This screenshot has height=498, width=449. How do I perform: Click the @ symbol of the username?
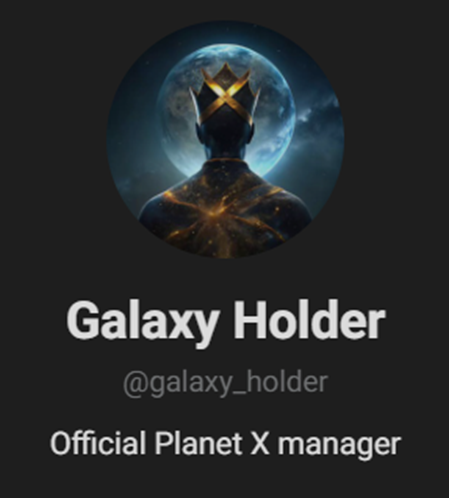[x=135, y=384]
